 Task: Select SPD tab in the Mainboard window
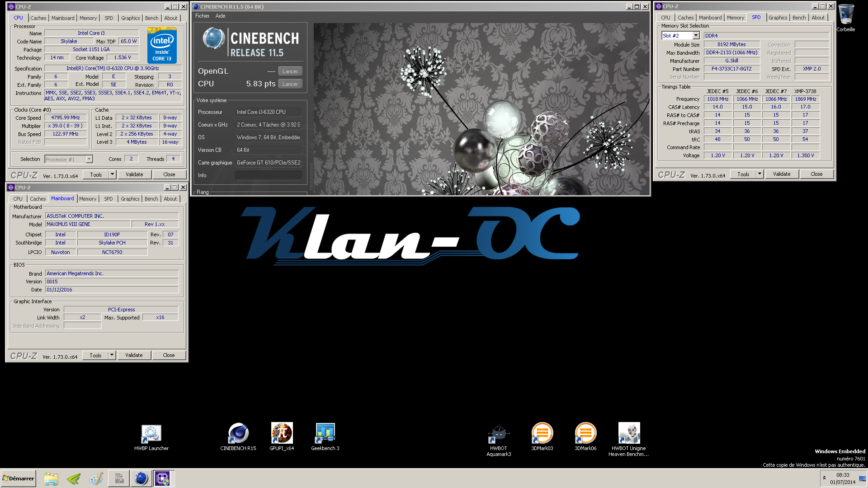[x=108, y=199]
